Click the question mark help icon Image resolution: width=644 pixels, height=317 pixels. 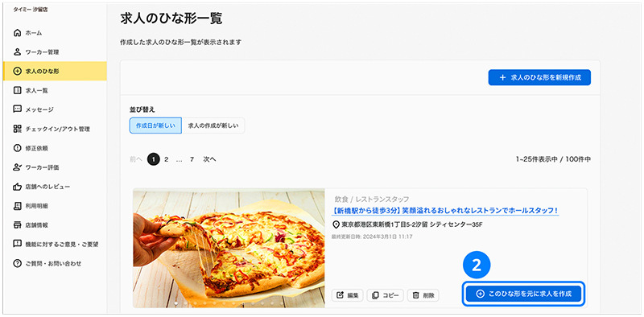pos(17,263)
